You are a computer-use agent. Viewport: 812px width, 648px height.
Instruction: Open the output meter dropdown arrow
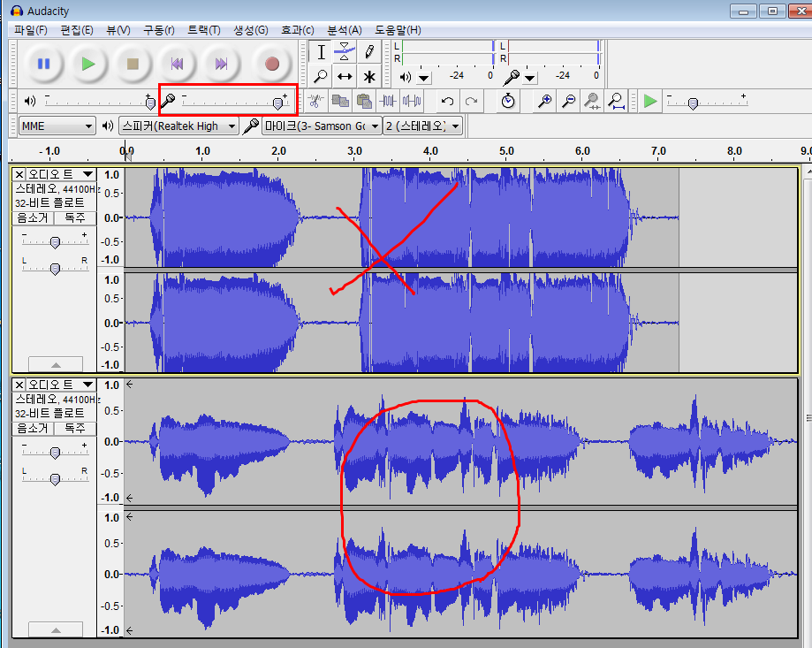[x=424, y=78]
